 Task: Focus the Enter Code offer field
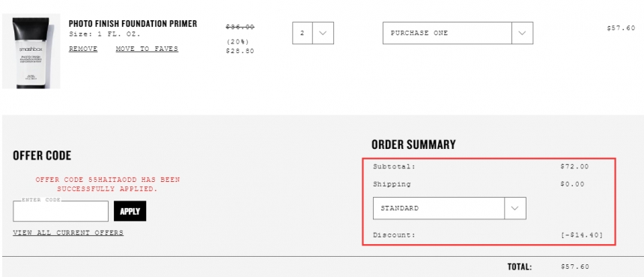[x=61, y=211]
